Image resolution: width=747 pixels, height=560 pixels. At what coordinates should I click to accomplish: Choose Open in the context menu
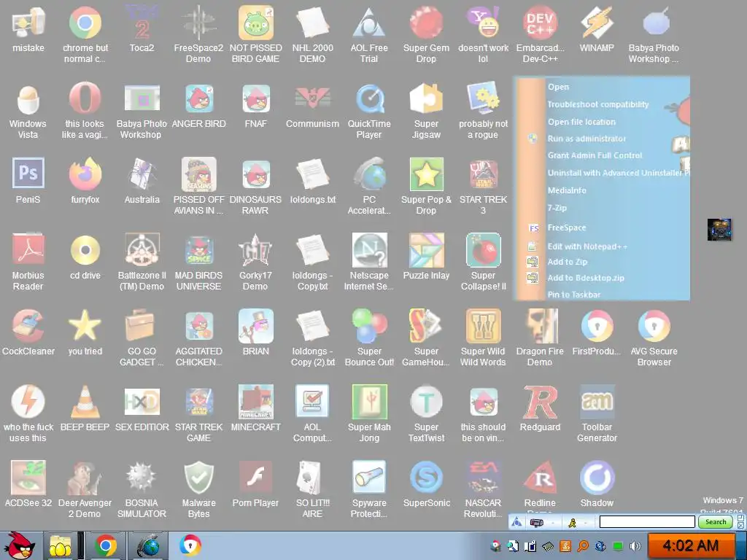point(558,87)
